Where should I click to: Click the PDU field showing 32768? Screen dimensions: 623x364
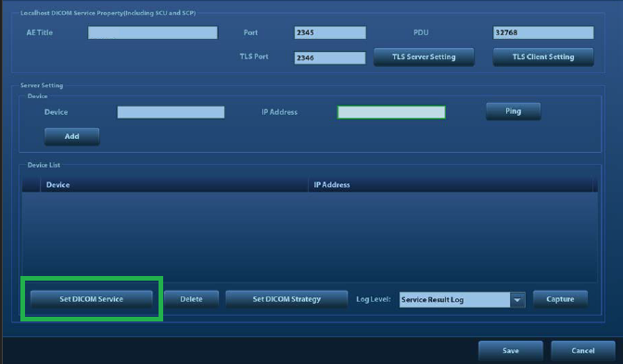pyautogui.click(x=543, y=32)
